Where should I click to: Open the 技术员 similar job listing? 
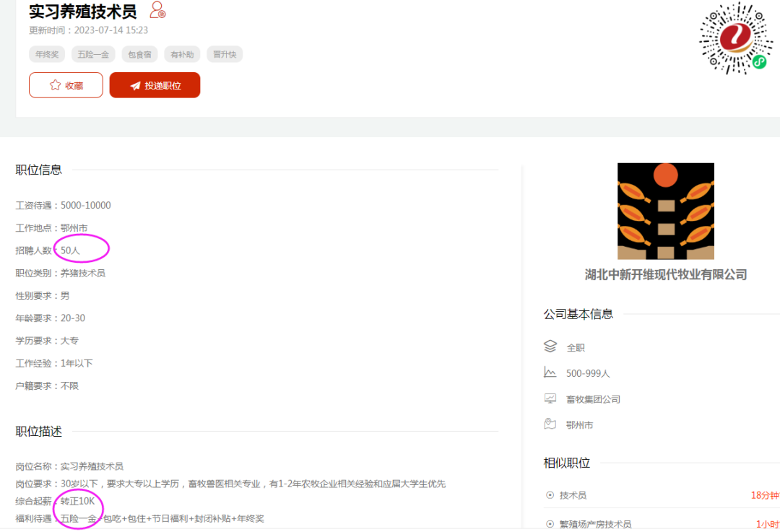click(572, 496)
